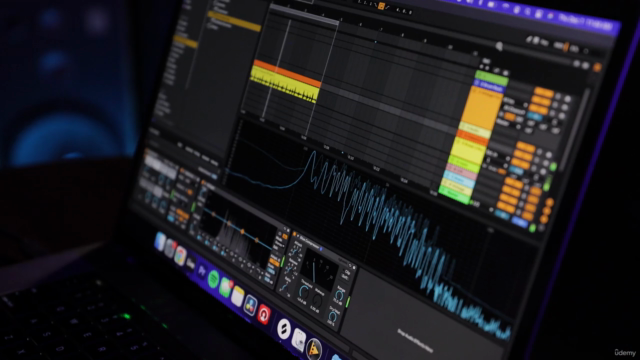Click the middle orange filter point on EQ curve
This screenshot has height=360, width=640.
pyautogui.click(x=242, y=232)
